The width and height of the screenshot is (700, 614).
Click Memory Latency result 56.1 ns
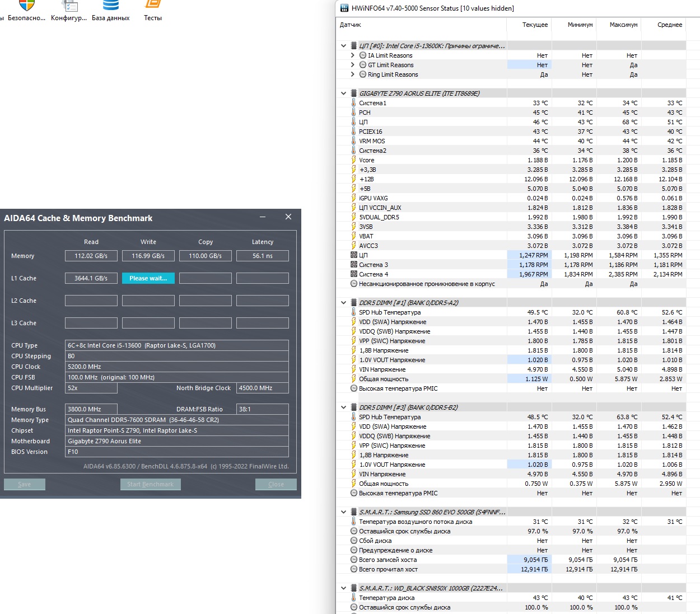(x=263, y=256)
